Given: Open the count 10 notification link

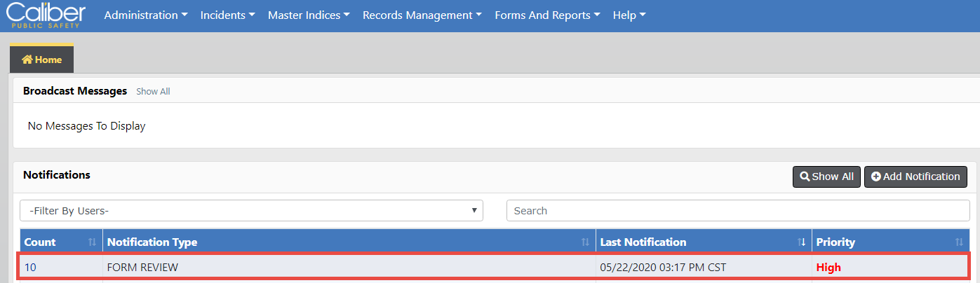Looking at the screenshot, I should click(x=30, y=267).
